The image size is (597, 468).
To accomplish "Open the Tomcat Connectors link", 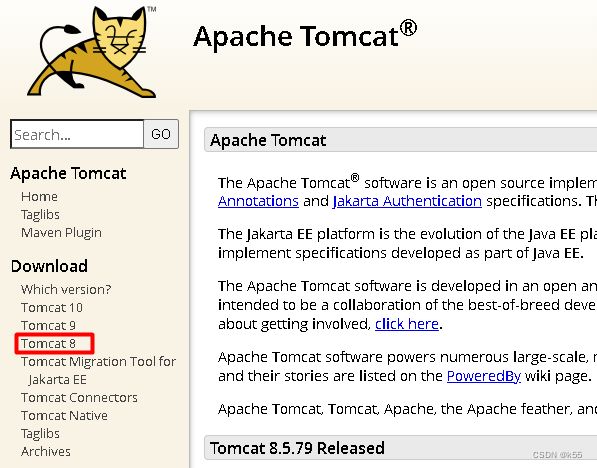I will point(79,398).
